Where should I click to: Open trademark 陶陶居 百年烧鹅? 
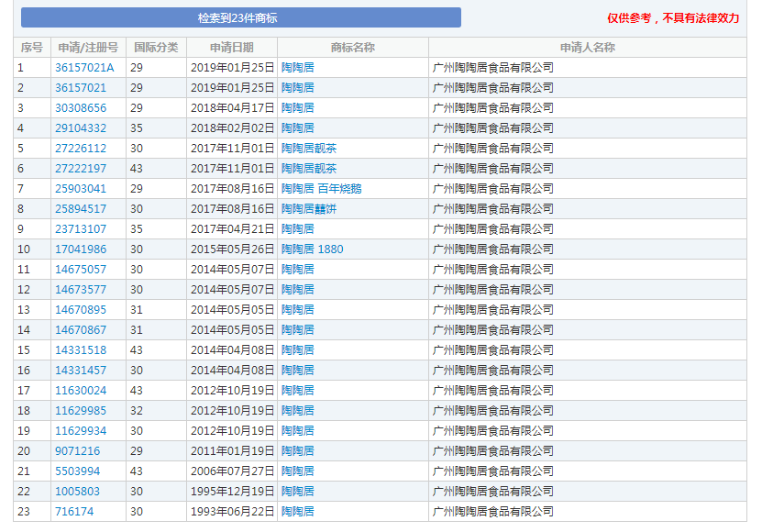click(322, 189)
